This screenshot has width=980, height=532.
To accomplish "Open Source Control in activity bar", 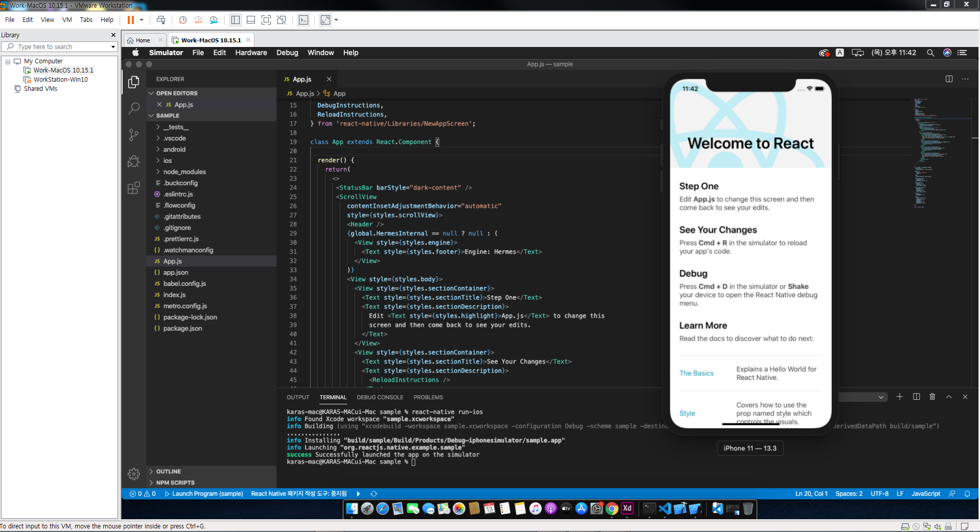I will click(x=134, y=135).
